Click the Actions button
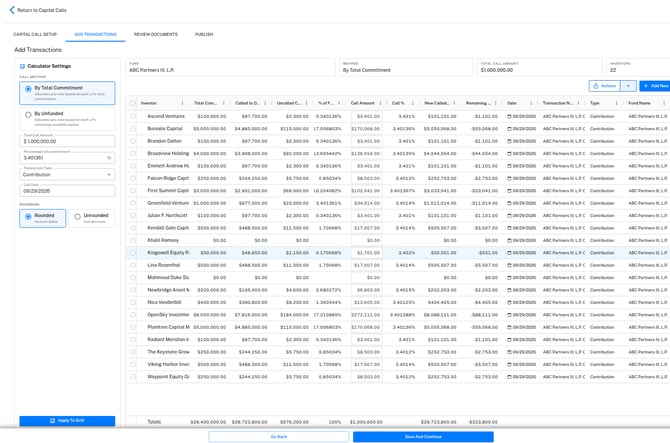The image size is (670, 443). (605, 86)
